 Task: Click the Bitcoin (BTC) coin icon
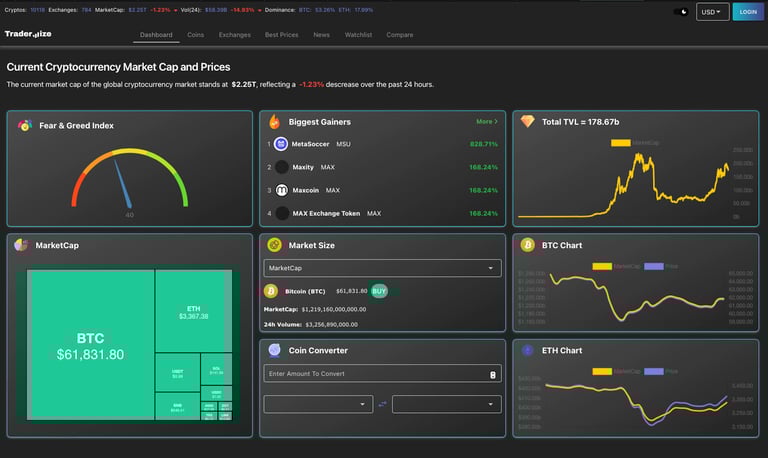(271, 291)
